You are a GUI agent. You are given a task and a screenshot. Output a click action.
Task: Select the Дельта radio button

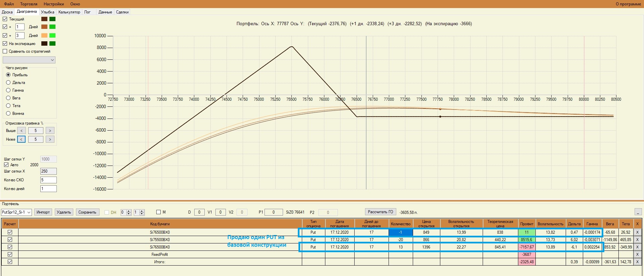8,83
